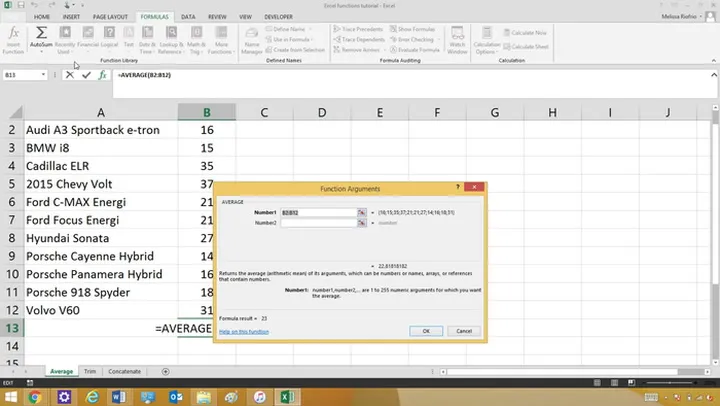This screenshot has height=406, width=720.
Task: Click Trace Dependents in Formula Auditing
Action: [x=359, y=39]
